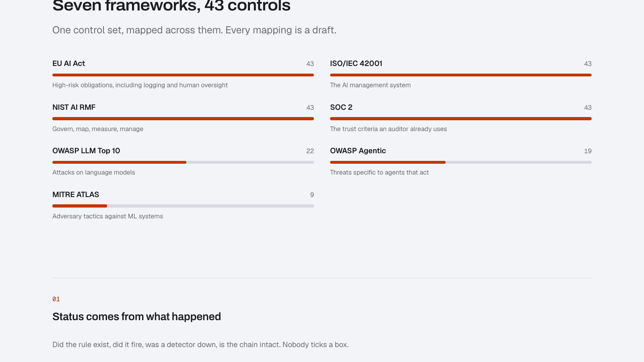Click the 'Seven frameworks, 43 controls' heading

pyautogui.click(x=171, y=6)
